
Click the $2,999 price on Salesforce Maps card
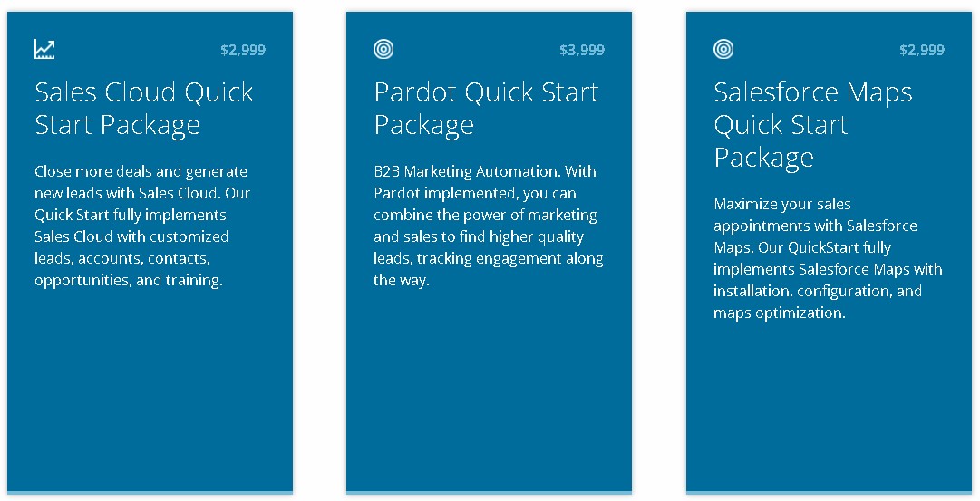tap(922, 50)
